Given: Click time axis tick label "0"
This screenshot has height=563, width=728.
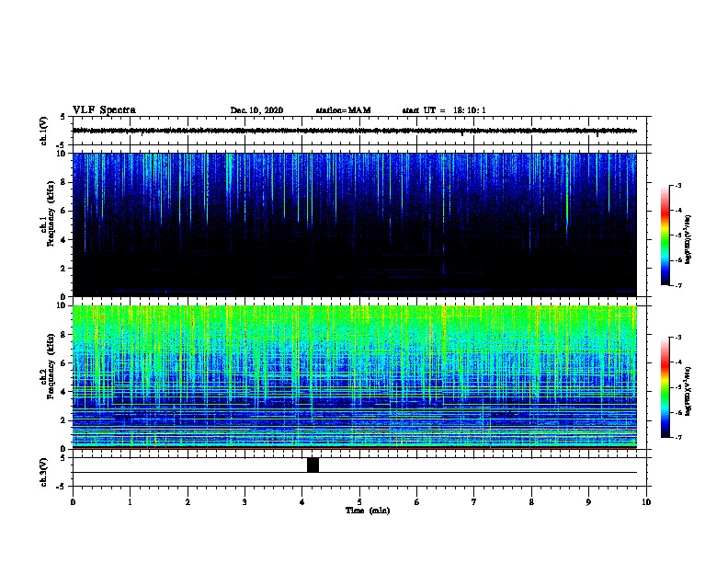Looking at the screenshot, I should pos(73,502).
